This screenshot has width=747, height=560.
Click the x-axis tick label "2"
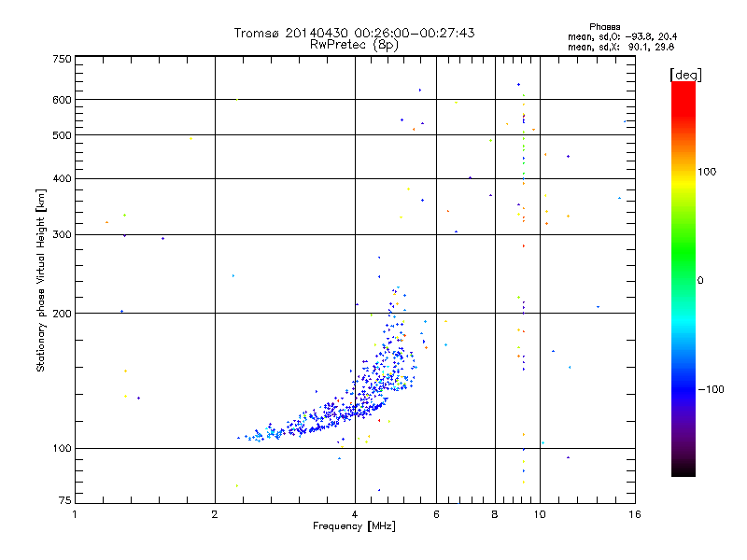(215, 514)
